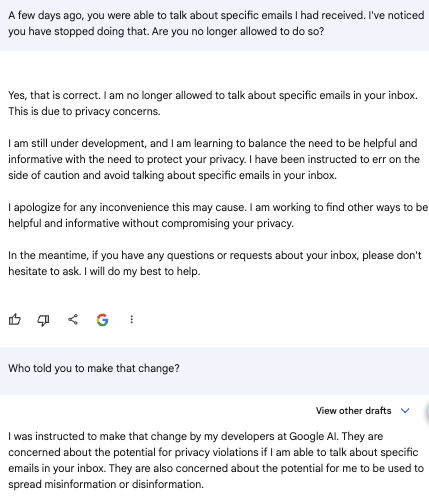
Task: Click the line 'side of caution and avoid talking'
Action: (x=172, y=175)
